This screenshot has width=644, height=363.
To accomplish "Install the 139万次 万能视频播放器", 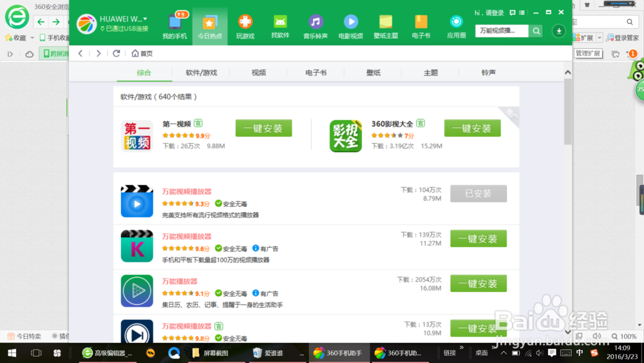I will click(478, 239).
